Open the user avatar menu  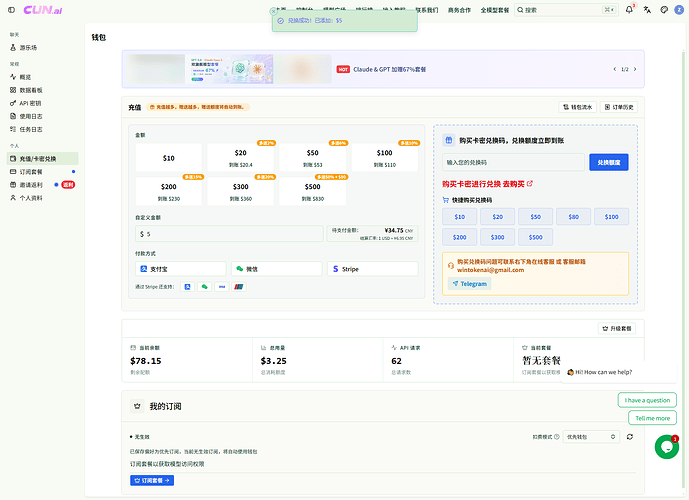pos(679,10)
